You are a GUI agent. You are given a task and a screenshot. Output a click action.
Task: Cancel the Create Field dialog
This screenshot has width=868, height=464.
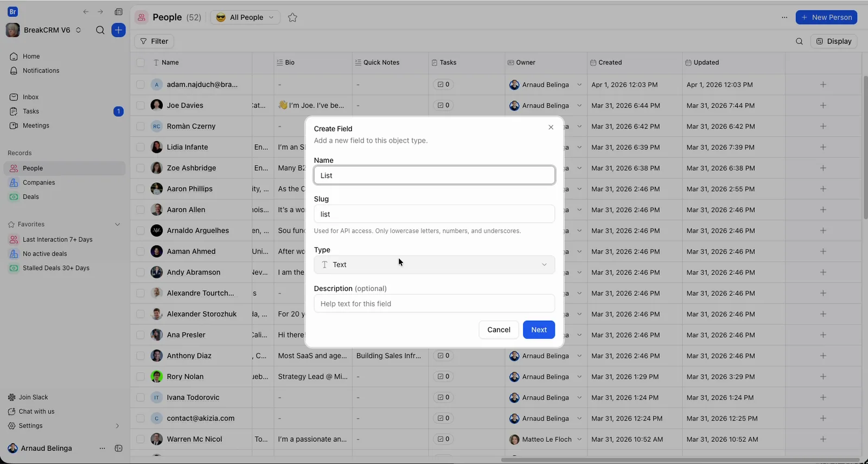point(499,330)
